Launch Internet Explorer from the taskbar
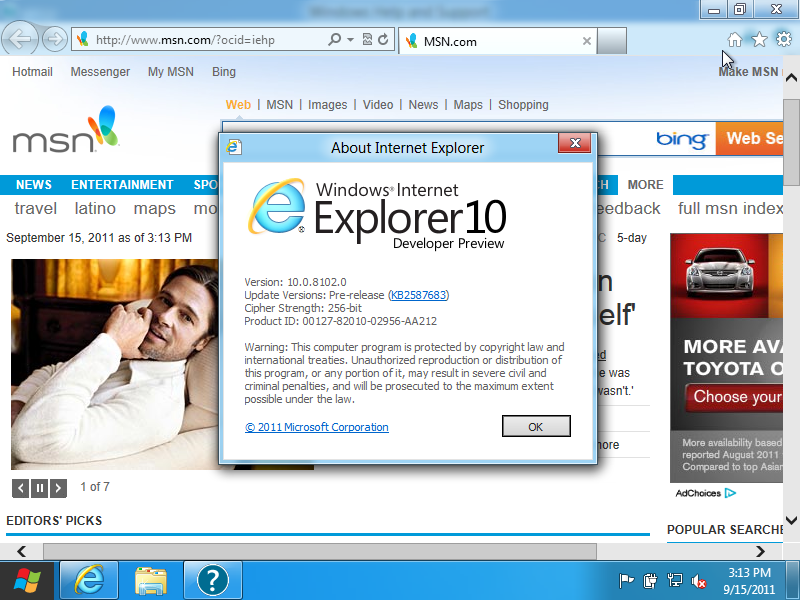800x600 pixels. point(89,579)
